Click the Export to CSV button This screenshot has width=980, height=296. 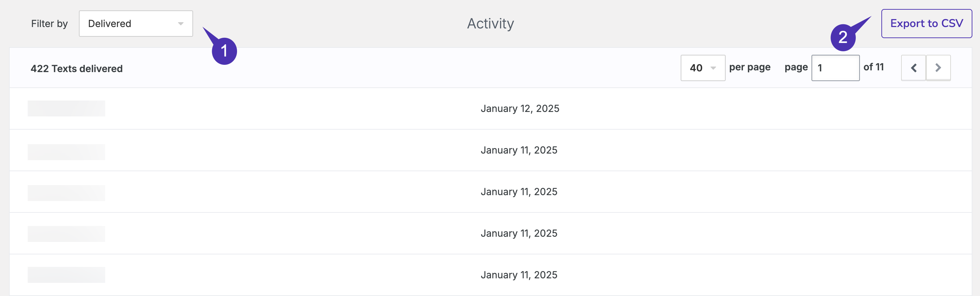tap(926, 24)
